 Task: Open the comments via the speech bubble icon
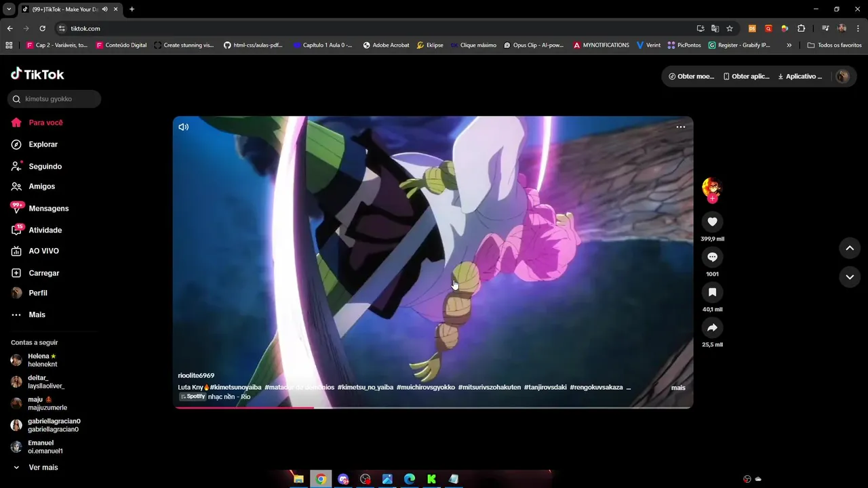[712, 257]
